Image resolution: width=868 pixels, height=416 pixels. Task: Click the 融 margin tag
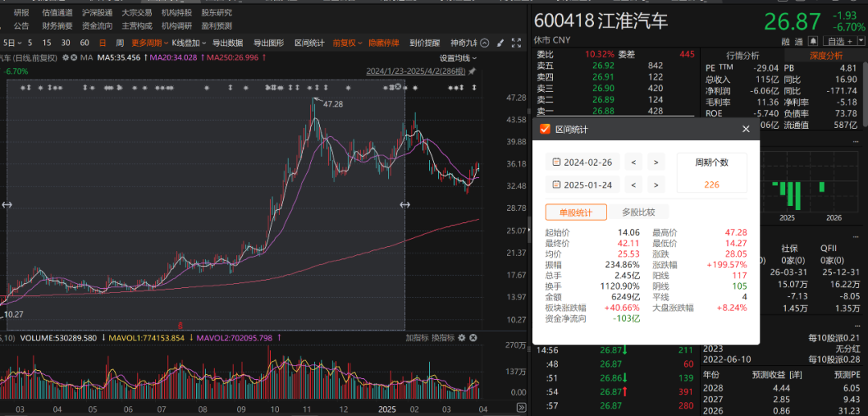tap(785, 41)
